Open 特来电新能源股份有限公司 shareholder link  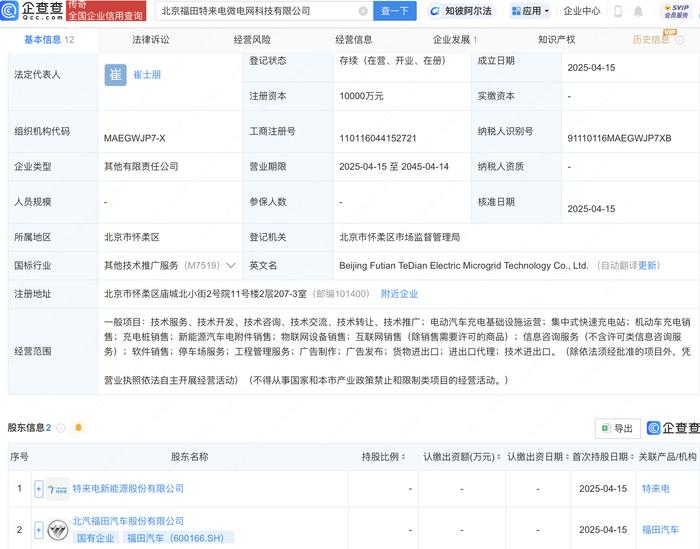click(x=128, y=489)
